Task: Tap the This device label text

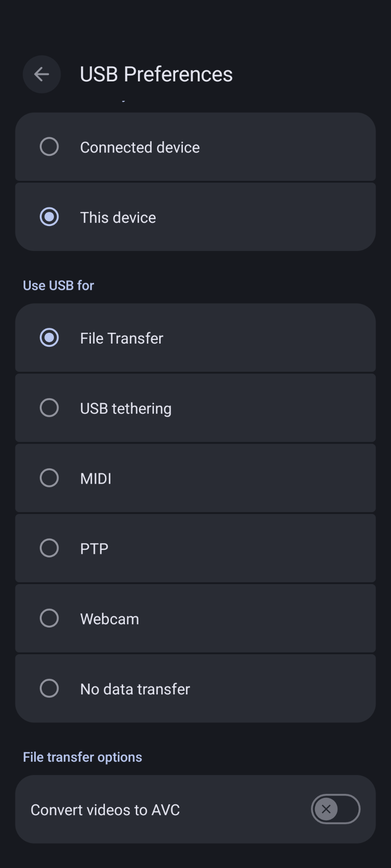Action: click(x=118, y=217)
